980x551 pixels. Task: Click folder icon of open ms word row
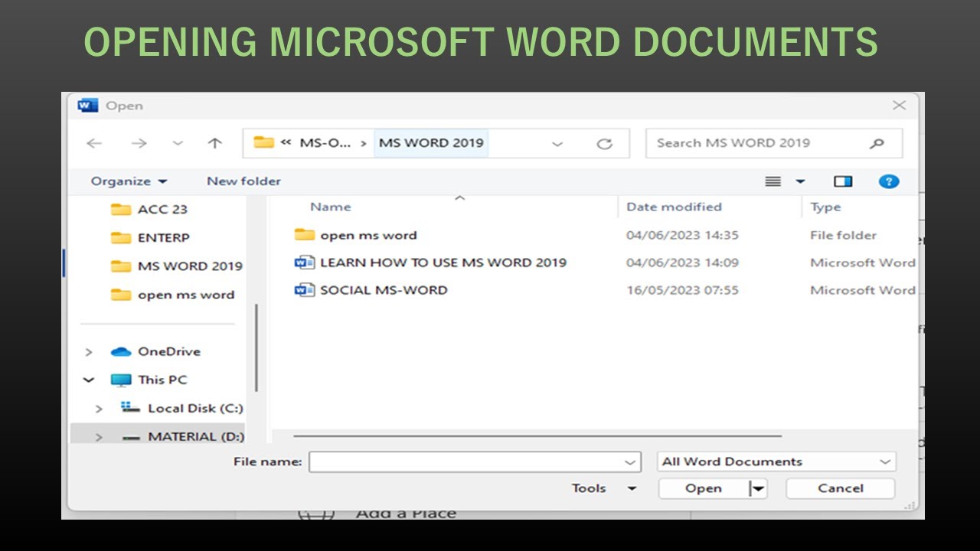pos(305,234)
